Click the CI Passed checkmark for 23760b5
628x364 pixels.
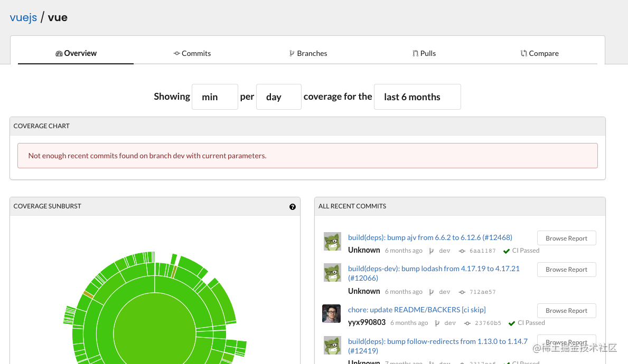[x=512, y=323]
